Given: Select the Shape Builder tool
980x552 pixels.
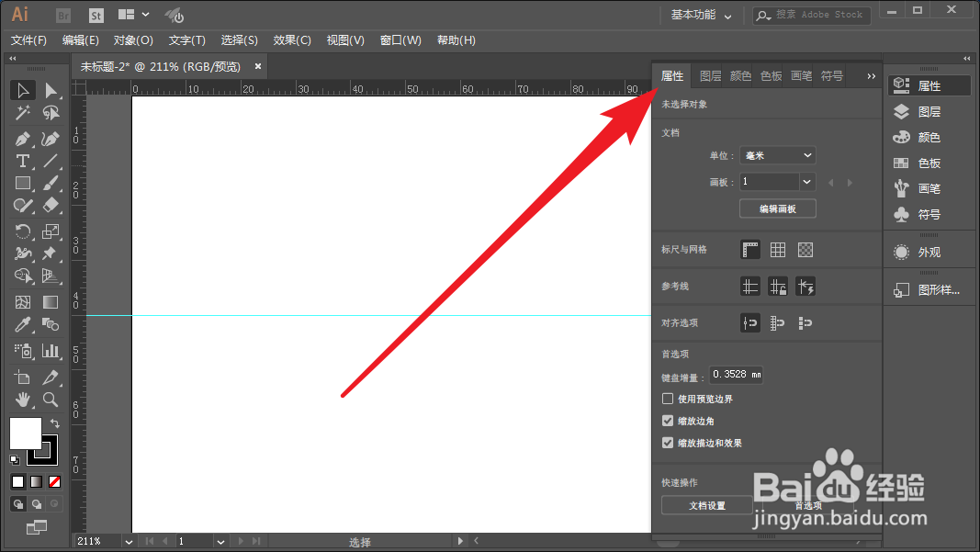Looking at the screenshot, I should click(22, 276).
